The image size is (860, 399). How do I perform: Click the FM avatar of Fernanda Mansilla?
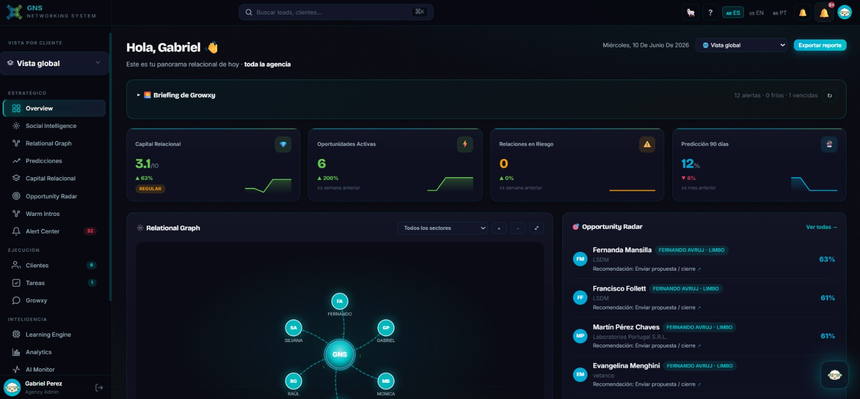click(x=580, y=259)
